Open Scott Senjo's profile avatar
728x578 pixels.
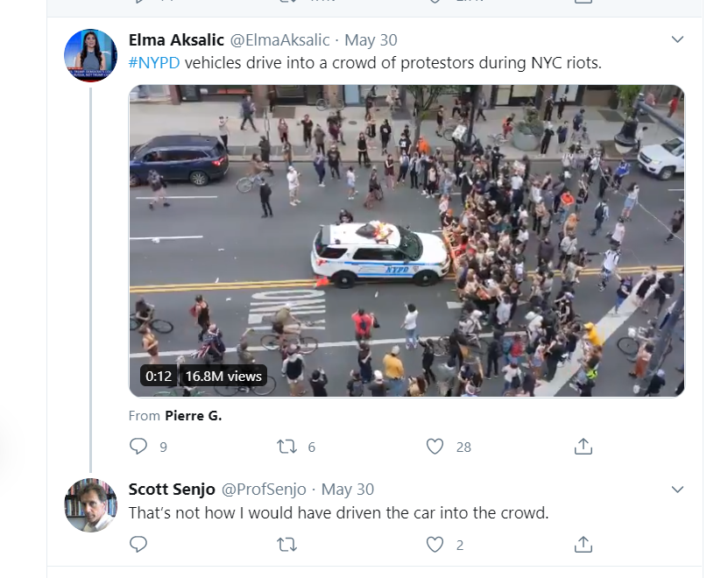pyautogui.click(x=90, y=505)
